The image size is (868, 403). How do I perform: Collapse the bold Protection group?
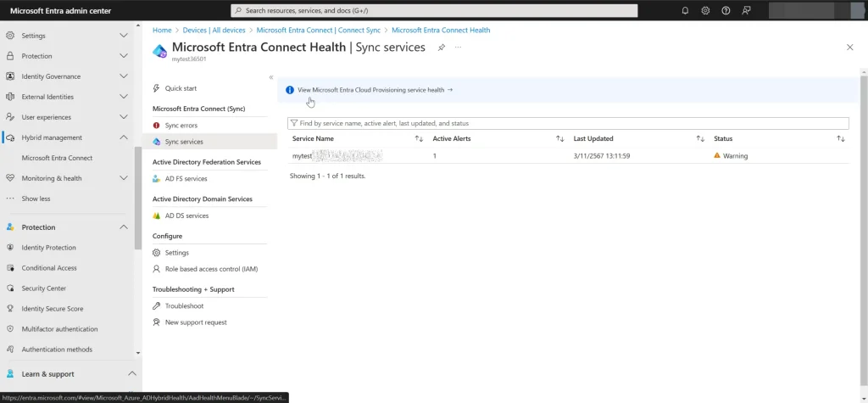click(124, 227)
